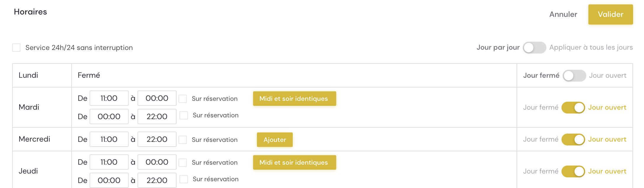The height and width of the screenshot is (188, 644).
Task: Switch Jeudi to Jour fermé
Action: tap(573, 171)
